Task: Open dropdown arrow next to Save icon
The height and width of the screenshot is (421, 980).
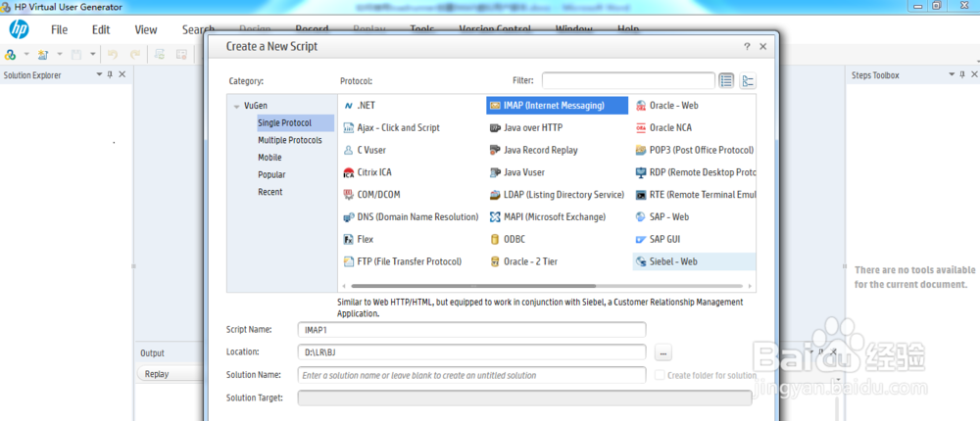Action: coord(92,55)
